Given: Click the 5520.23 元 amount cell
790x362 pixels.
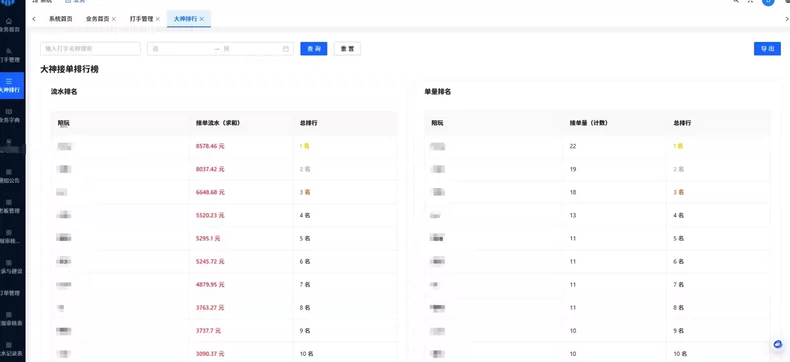Looking at the screenshot, I should tap(210, 215).
